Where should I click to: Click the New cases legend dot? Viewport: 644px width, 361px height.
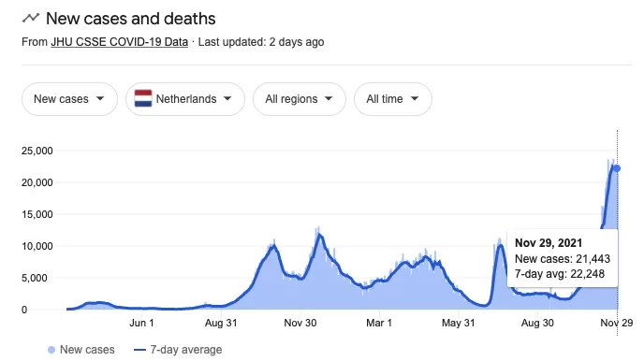tap(51, 350)
